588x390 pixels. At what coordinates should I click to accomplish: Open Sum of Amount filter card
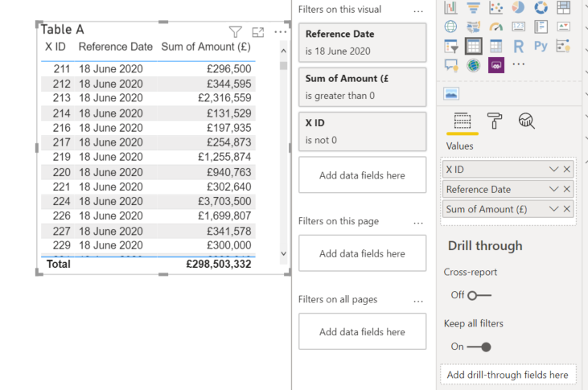(x=362, y=87)
